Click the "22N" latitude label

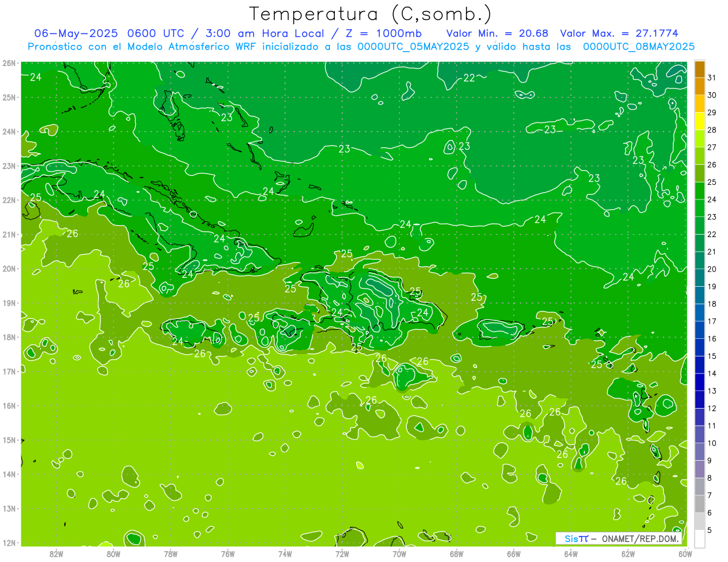click(x=9, y=200)
